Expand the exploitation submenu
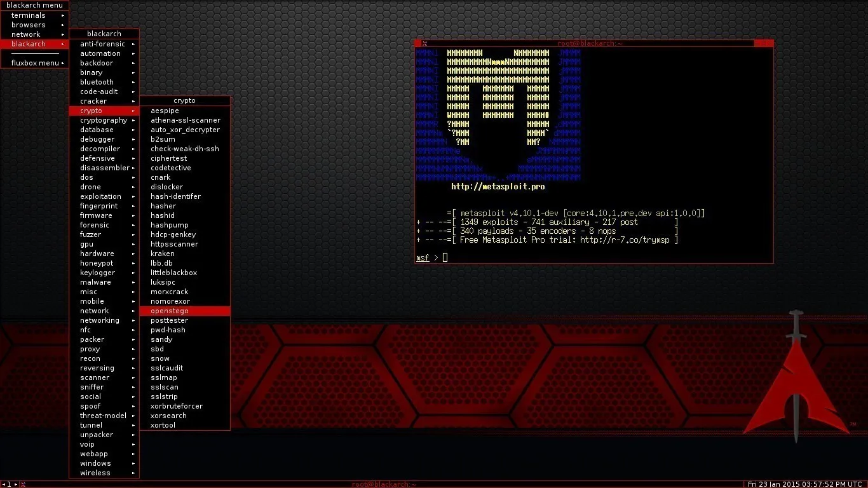Viewport: 868px width, 488px height. pos(100,196)
